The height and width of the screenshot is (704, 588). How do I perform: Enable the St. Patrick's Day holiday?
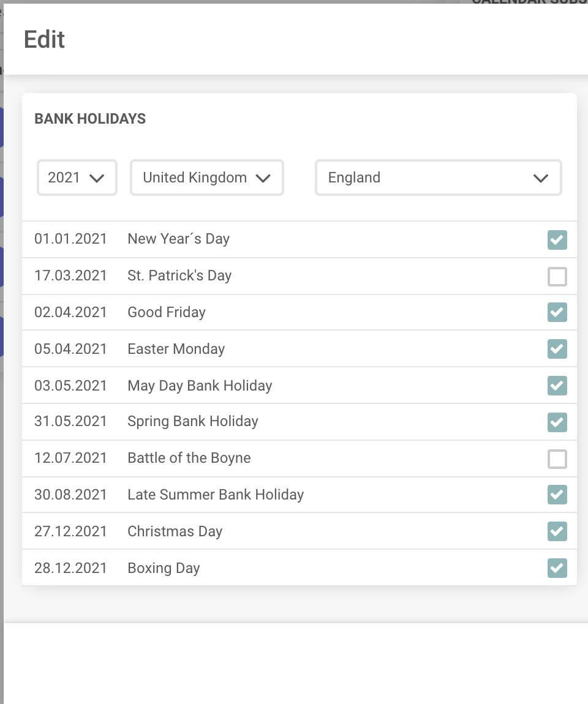point(557,277)
